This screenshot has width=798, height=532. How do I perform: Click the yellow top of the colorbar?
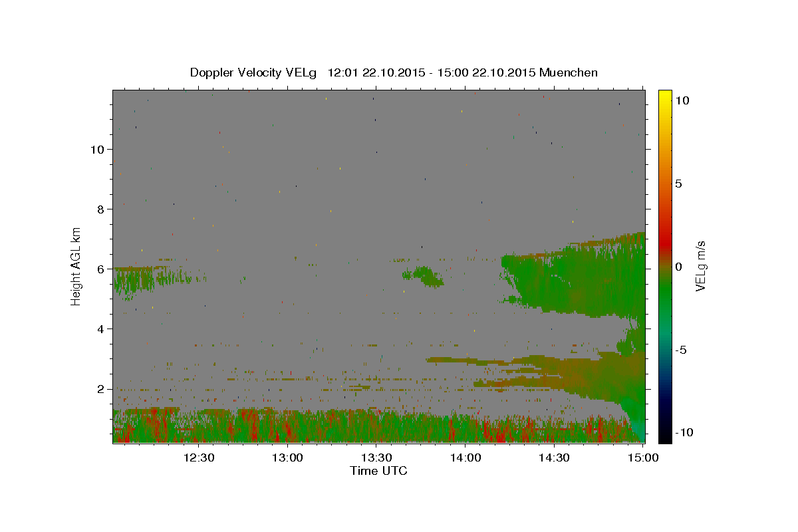665,96
